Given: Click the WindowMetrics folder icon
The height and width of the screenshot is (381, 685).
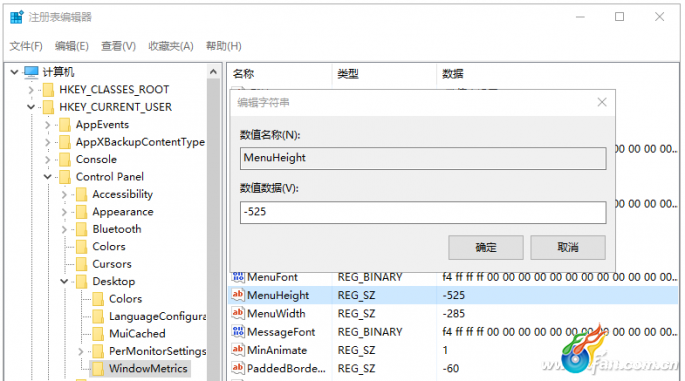Looking at the screenshot, I should 98,369.
